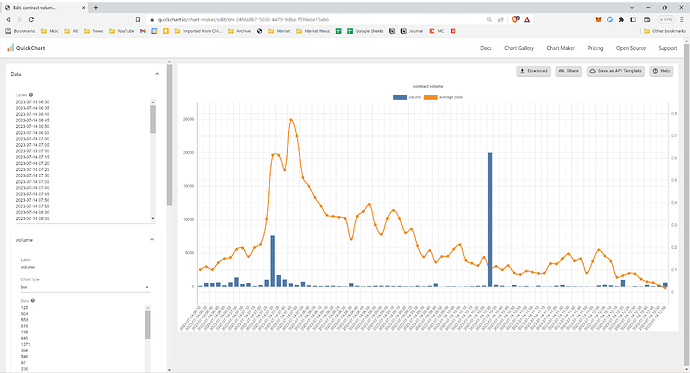Click the Download chart button
The image size is (690, 373).
(533, 71)
